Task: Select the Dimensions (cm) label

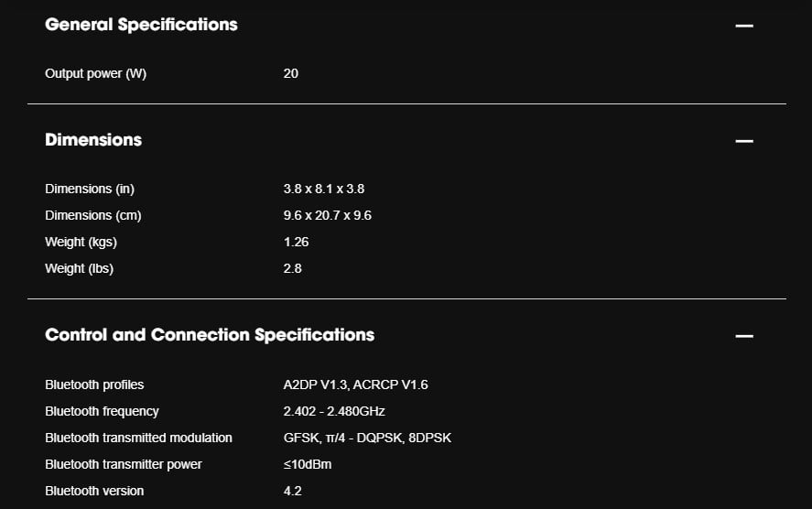Action: [93, 215]
